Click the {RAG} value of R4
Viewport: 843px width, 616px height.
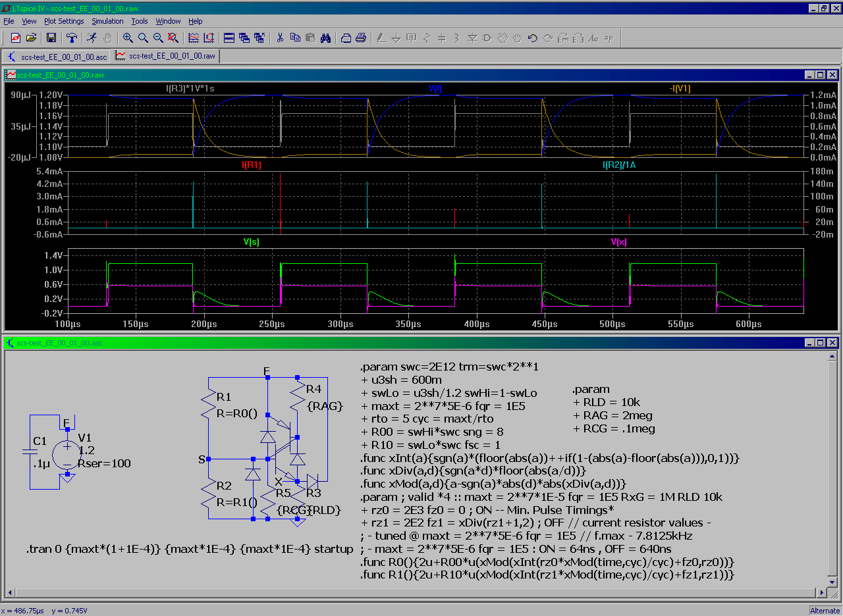click(x=325, y=406)
